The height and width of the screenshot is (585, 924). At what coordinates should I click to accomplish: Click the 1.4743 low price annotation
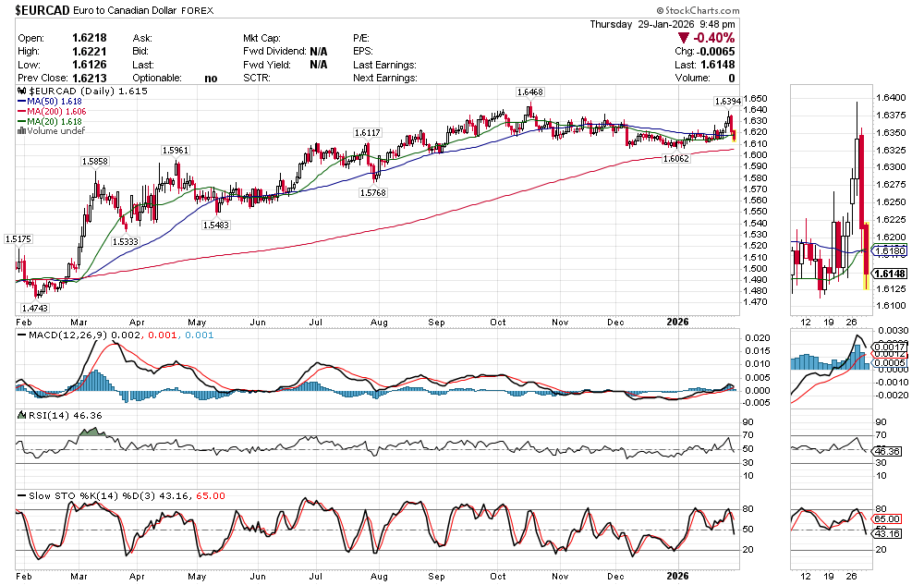(x=35, y=307)
